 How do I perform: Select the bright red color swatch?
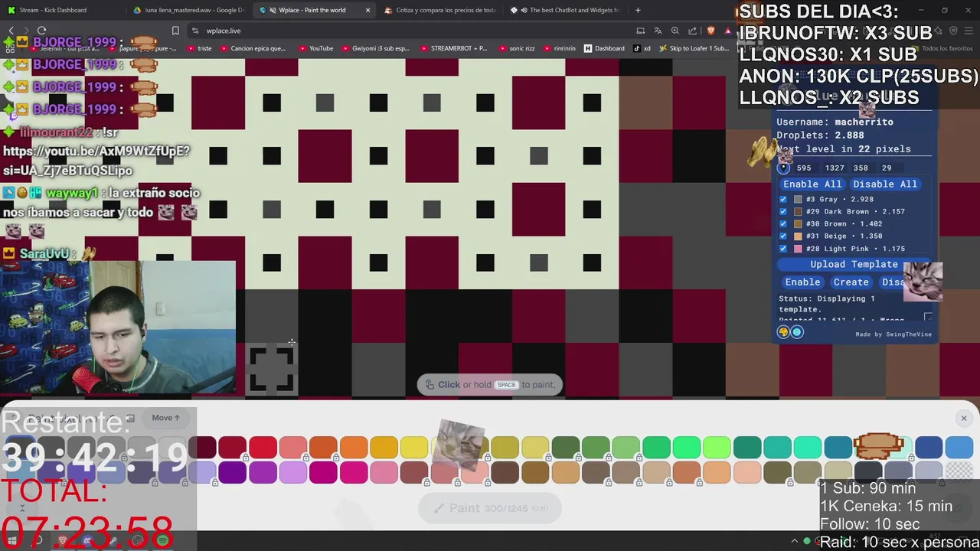tap(263, 446)
